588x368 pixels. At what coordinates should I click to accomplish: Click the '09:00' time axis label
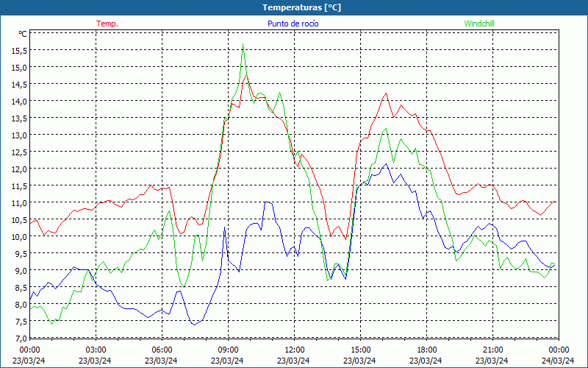(228, 350)
